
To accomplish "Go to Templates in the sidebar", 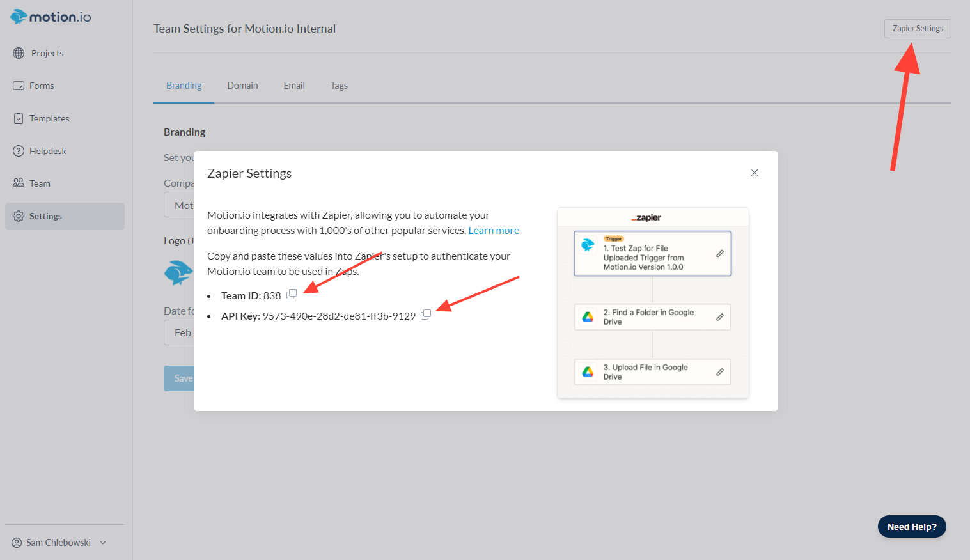I will click(x=49, y=118).
